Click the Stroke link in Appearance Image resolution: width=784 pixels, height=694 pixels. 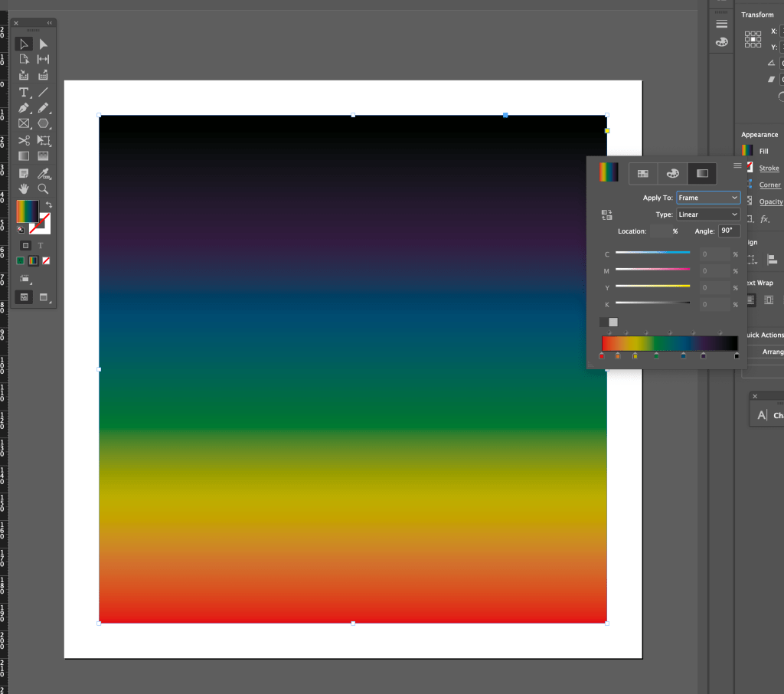tap(769, 168)
